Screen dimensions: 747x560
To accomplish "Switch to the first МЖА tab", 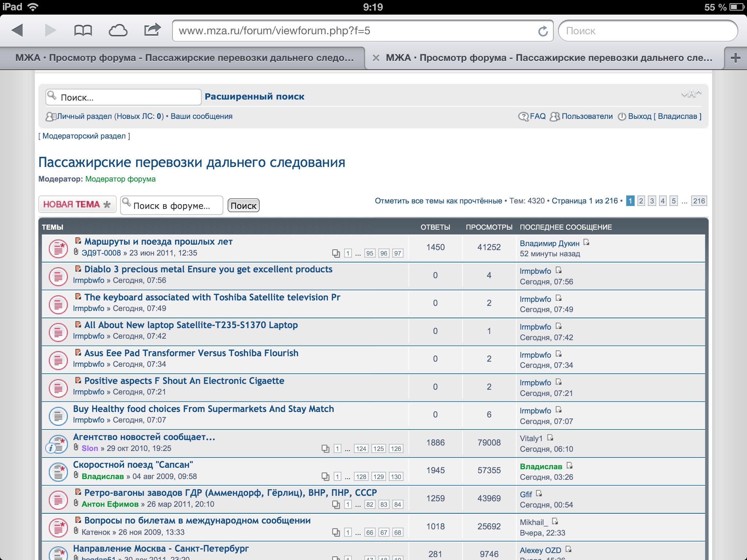I will click(x=184, y=58).
